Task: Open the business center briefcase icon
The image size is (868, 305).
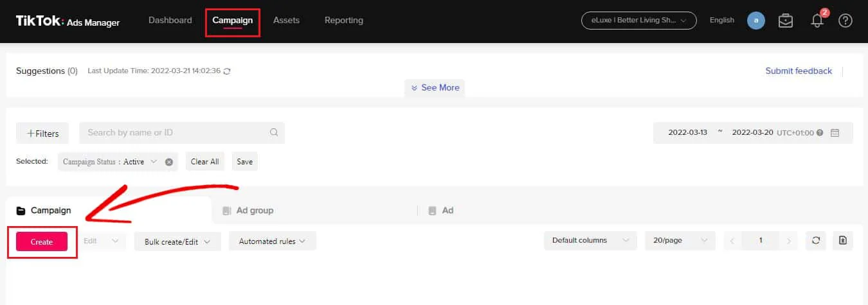Action: (x=786, y=21)
